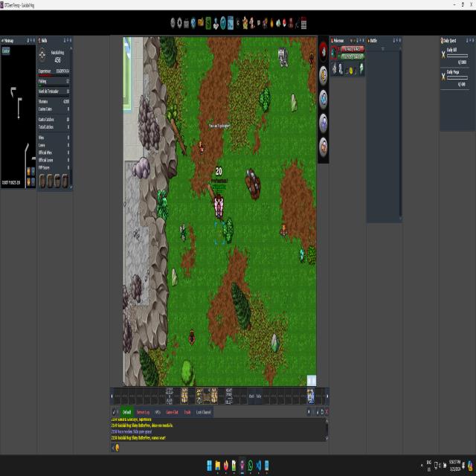
Task: Click the red Experience progress bar
Action: click(54, 74)
